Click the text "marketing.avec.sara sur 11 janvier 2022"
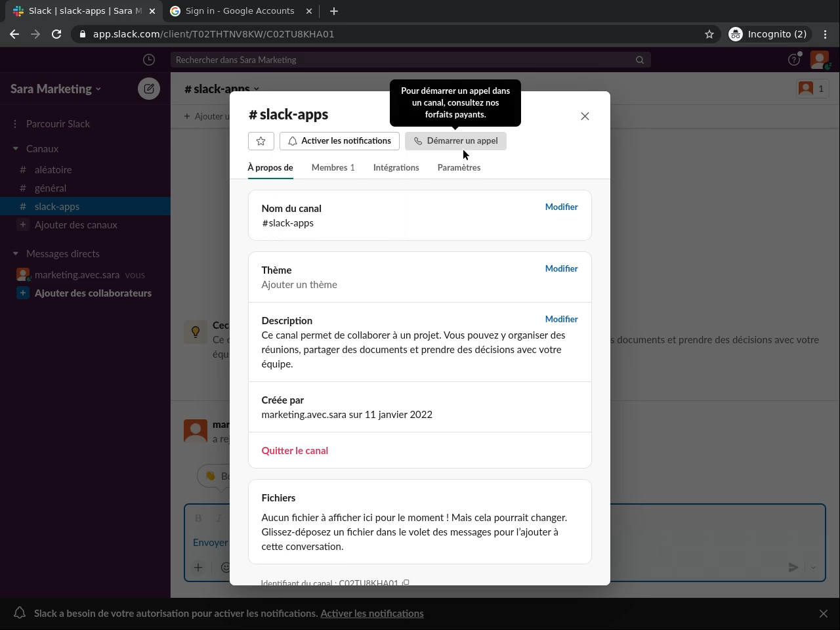 tap(347, 415)
